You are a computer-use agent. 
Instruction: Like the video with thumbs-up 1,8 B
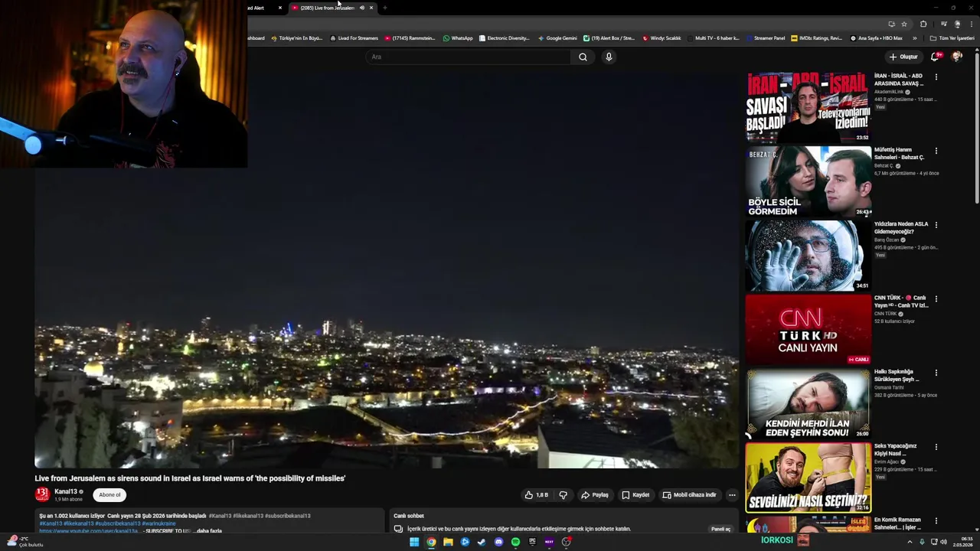(x=536, y=495)
